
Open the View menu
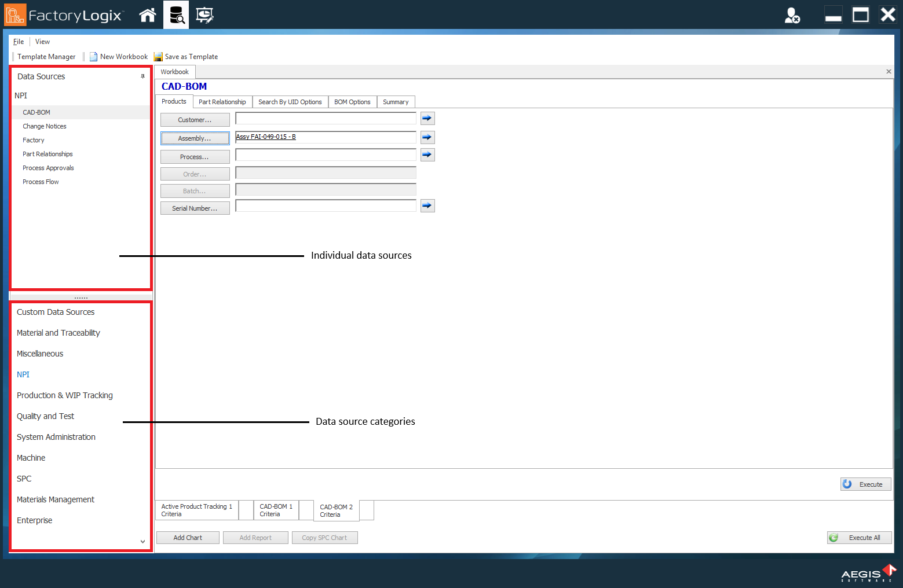(x=42, y=41)
